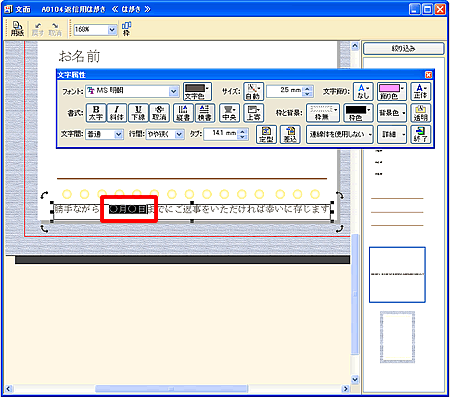
Task: Open the 中央 horizontal alignment dropdown
Action: pyautogui.click(x=229, y=113)
